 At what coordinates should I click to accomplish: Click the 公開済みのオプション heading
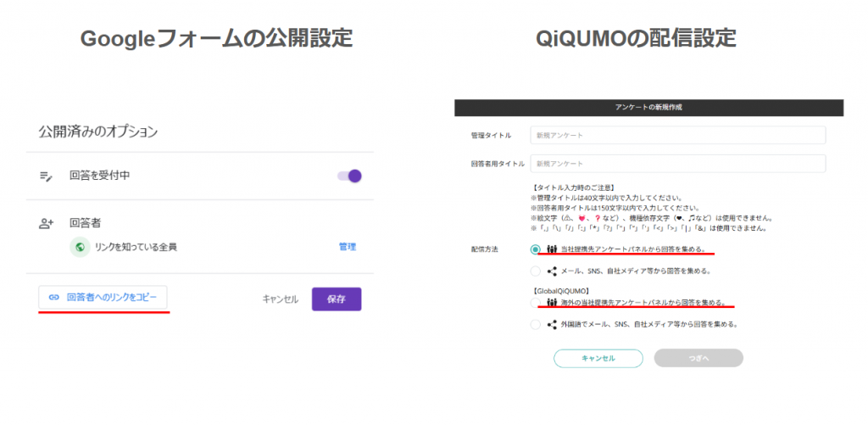[x=98, y=131]
